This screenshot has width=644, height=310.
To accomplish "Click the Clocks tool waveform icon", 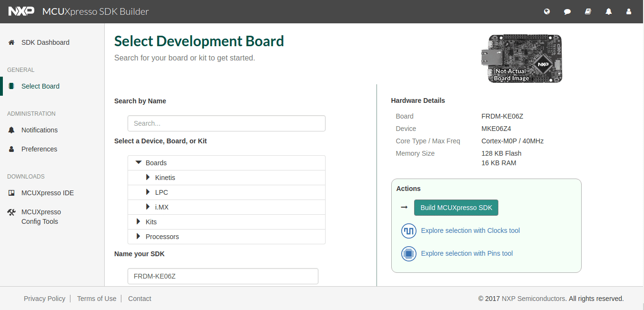I will point(408,231).
